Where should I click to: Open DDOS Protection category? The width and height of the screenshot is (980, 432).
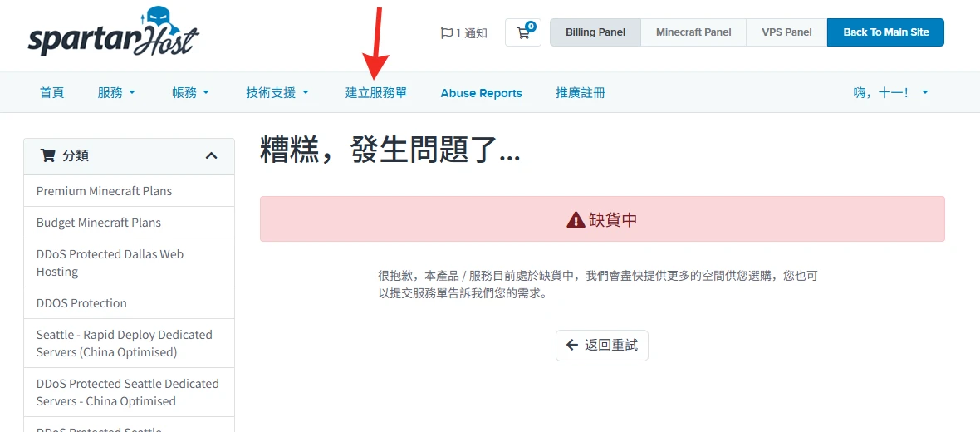130,303
